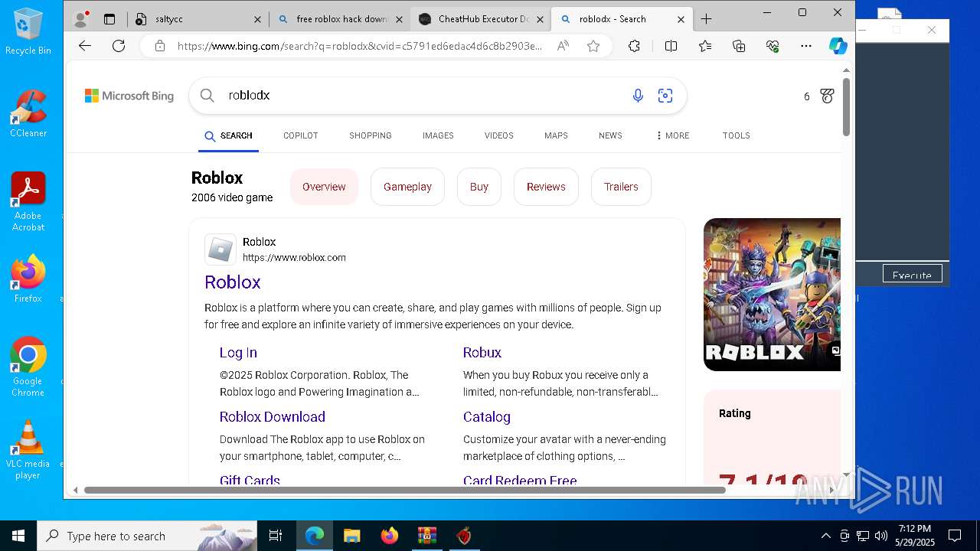Select the NEWS search tab
The width and height of the screenshot is (980, 551).
[610, 135]
